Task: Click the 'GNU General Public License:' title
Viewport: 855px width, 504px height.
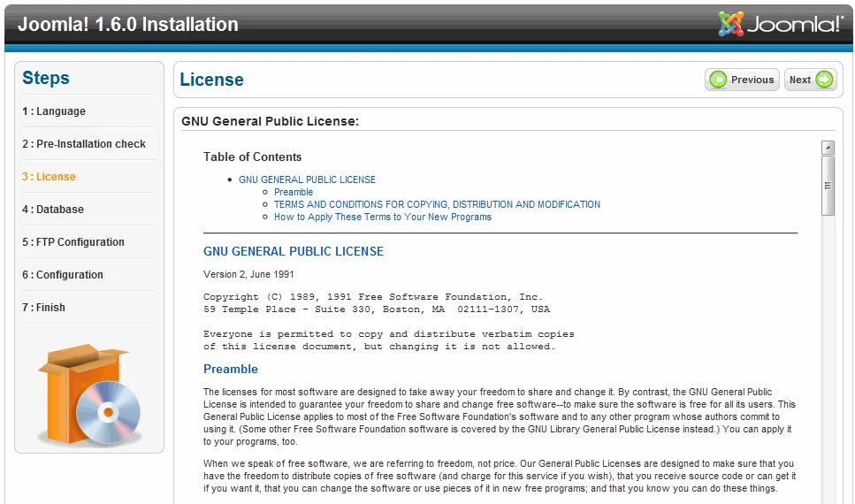Action: pyautogui.click(x=270, y=121)
